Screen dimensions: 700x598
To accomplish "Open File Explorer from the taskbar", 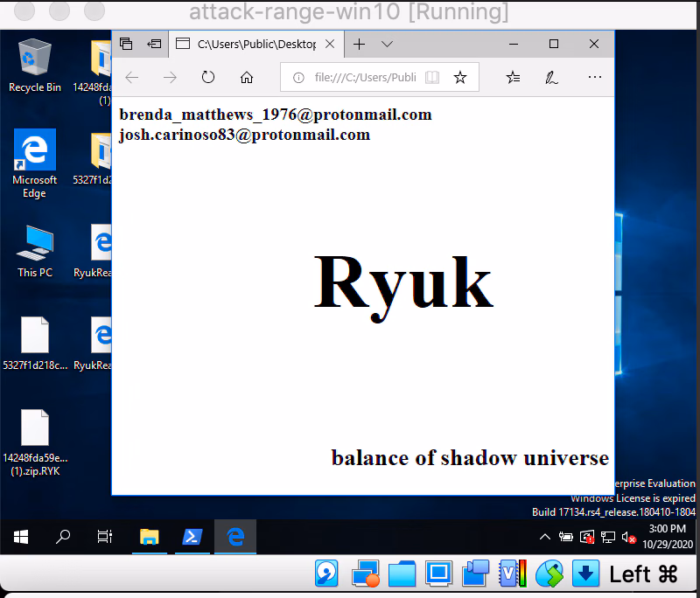I will (x=149, y=537).
